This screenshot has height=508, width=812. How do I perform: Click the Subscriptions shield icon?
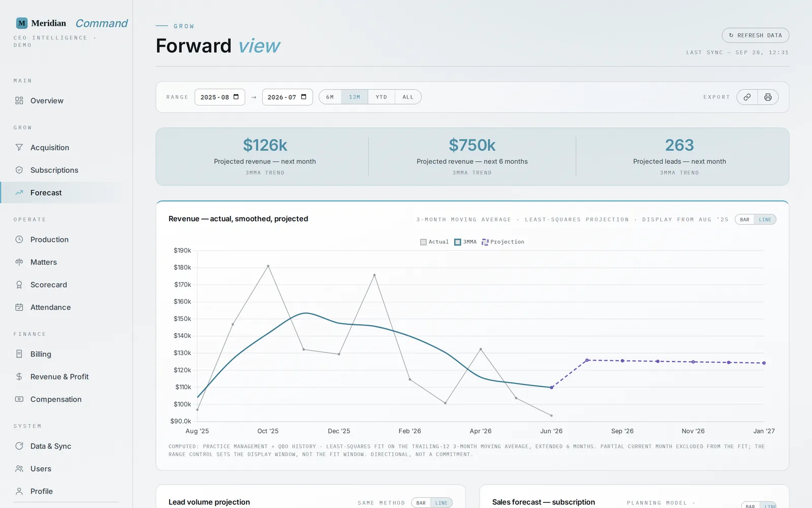(x=19, y=170)
